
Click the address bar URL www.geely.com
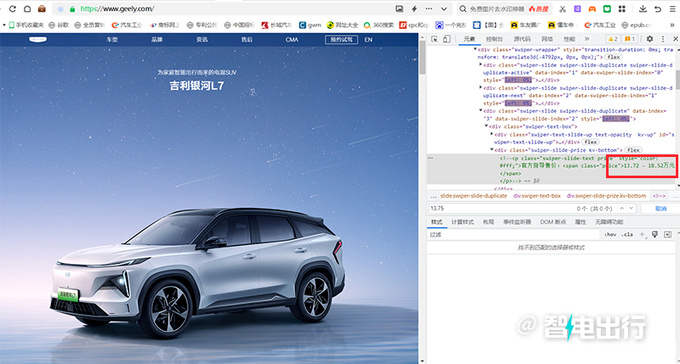(117, 9)
